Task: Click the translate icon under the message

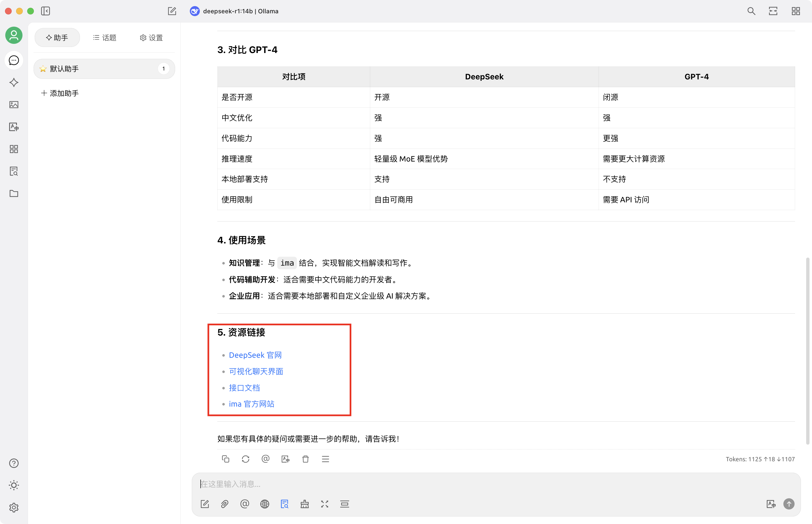Action: (285, 459)
